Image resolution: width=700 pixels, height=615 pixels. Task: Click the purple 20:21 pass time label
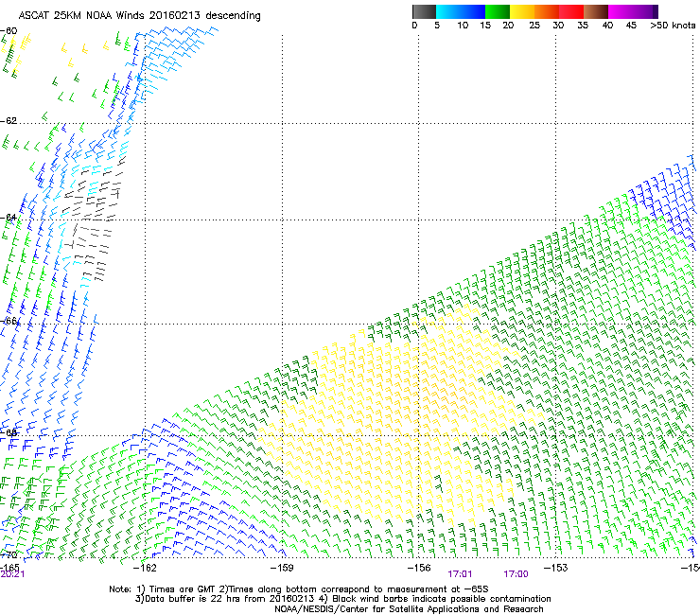pyautogui.click(x=12, y=574)
